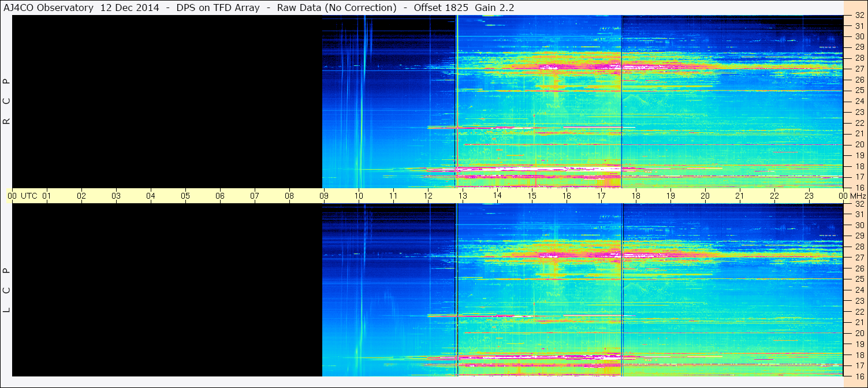Click the AJ4CO Observatory title text
The image size is (868, 388).
[x=49, y=8]
